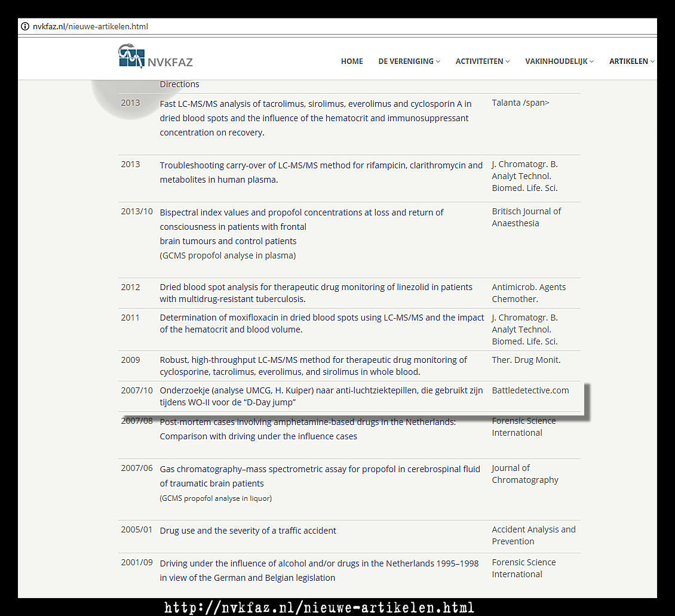Open linezolid dried blood spot analysis article
Screen dimensions: 675x616
pos(315,293)
